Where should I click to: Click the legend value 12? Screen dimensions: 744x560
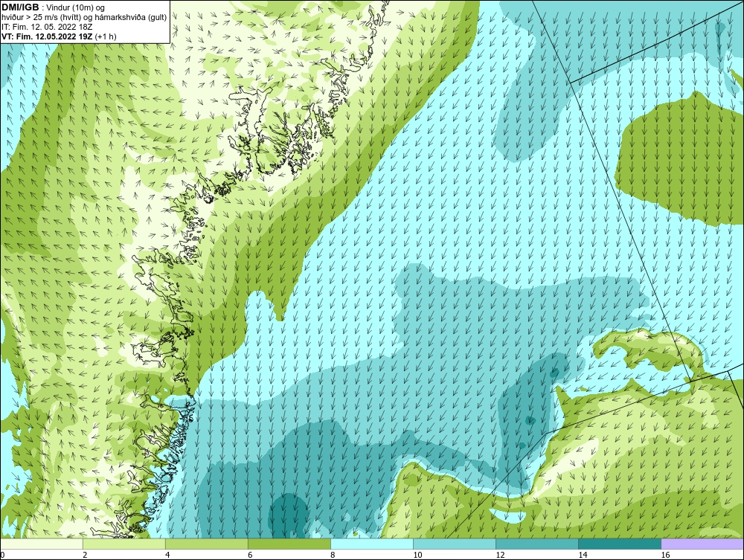(x=500, y=555)
